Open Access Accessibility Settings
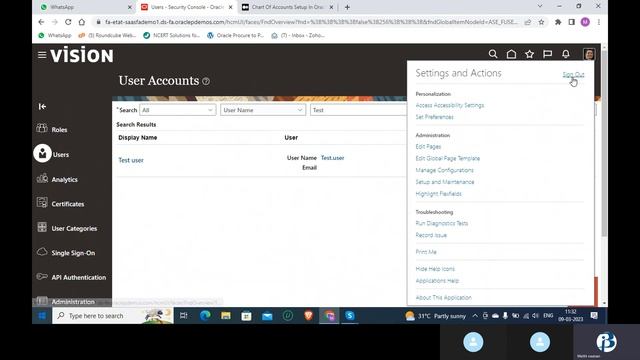 [x=449, y=105]
